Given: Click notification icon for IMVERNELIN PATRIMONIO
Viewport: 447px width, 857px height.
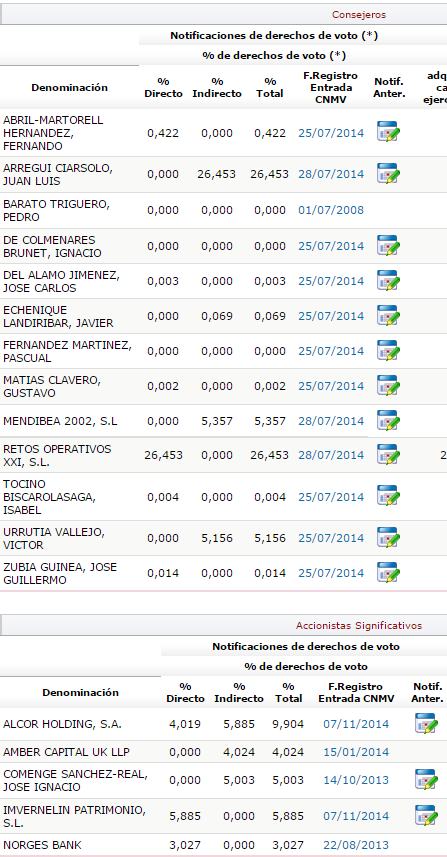Looking at the screenshot, I should pos(426,815).
